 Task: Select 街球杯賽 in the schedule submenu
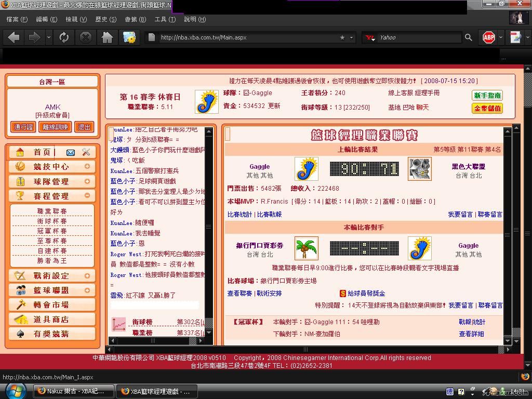coord(52,221)
